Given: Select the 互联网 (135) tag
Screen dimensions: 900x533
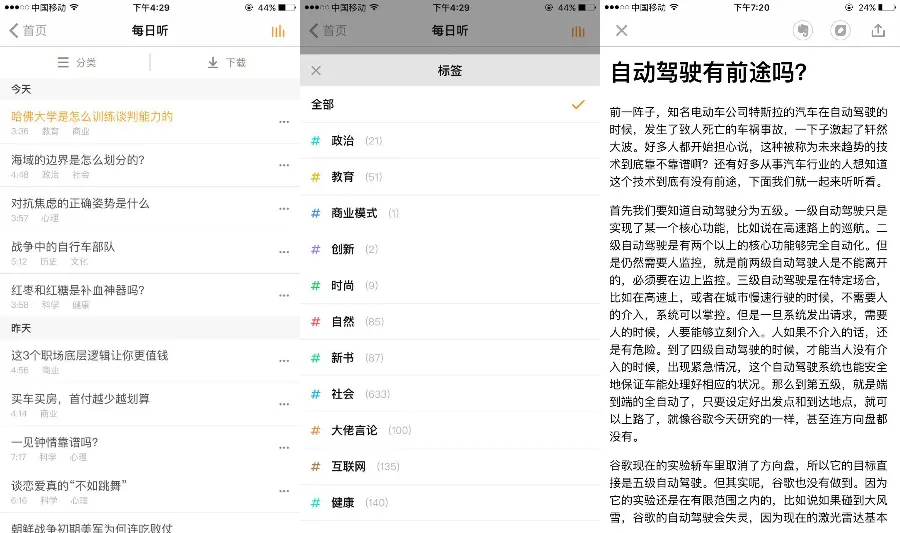Looking at the screenshot, I should (x=450, y=466).
